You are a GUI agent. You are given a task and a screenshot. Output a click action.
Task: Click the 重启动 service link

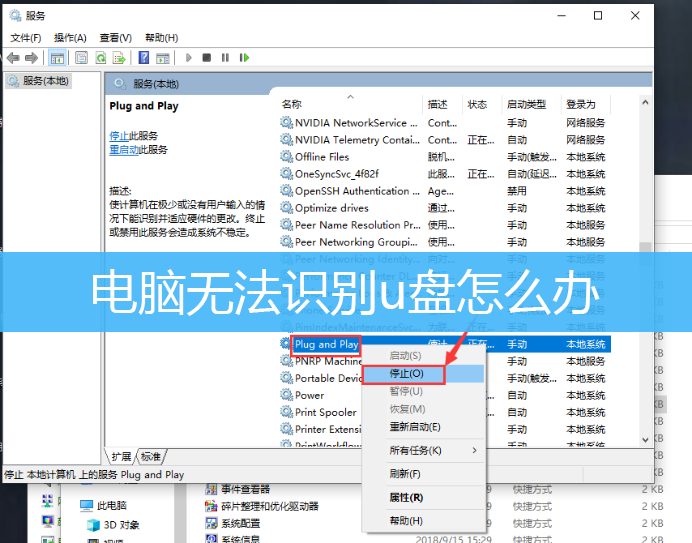click(123, 149)
